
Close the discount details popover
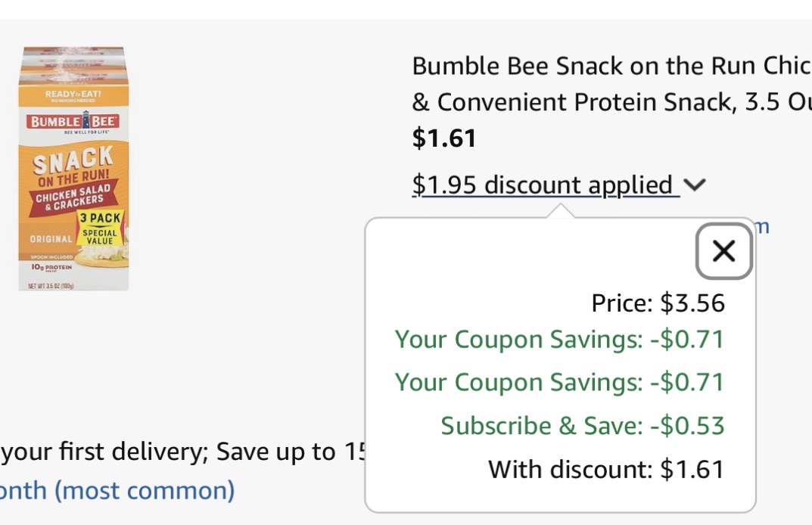tap(723, 251)
